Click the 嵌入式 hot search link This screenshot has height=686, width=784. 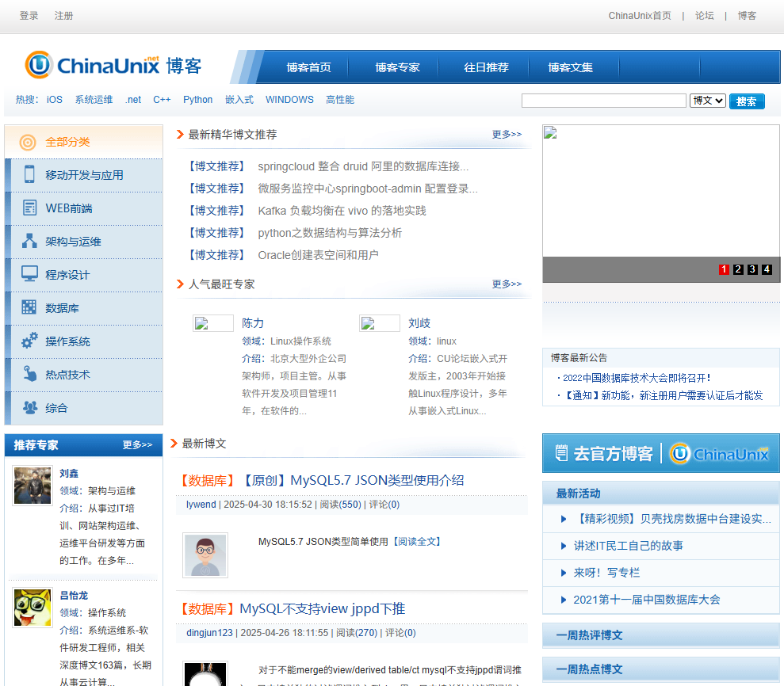tap(239, 100)
